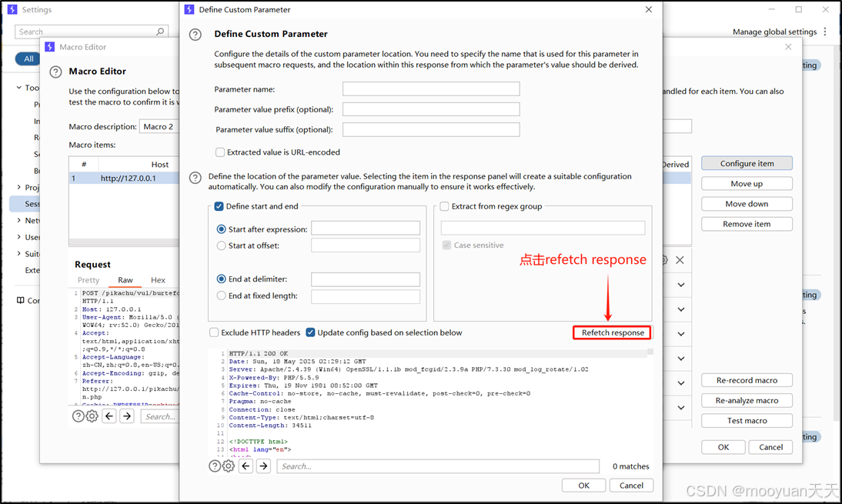The height and width of the screenshot is (504, 842).
Task: Click OK in Define Custom Parameter dialog
Action: [583, 486]
